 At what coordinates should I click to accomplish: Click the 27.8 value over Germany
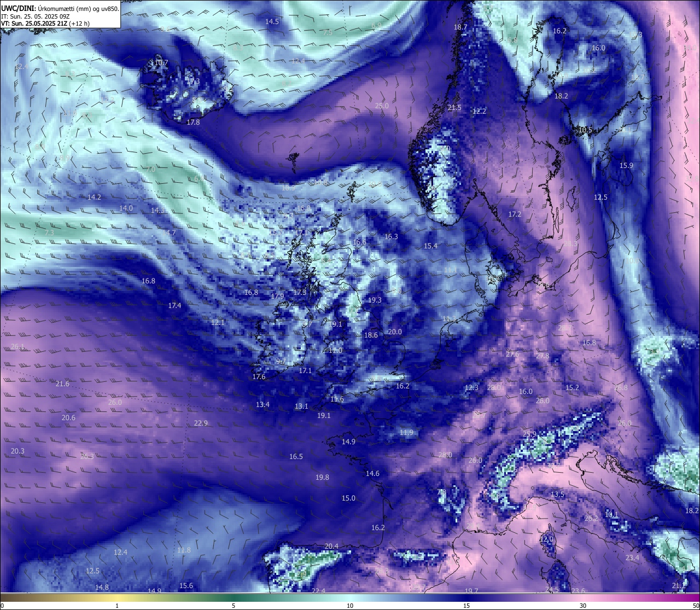pyautogui.click(x=542, y=356)
